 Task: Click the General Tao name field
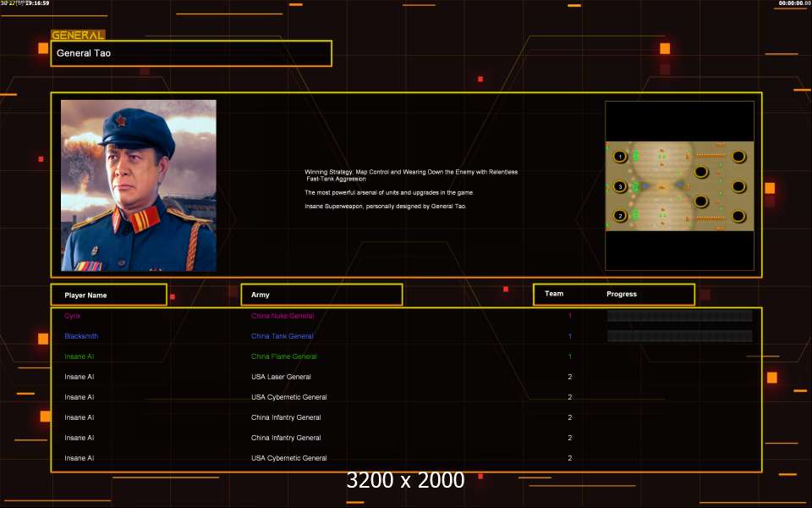191,53
